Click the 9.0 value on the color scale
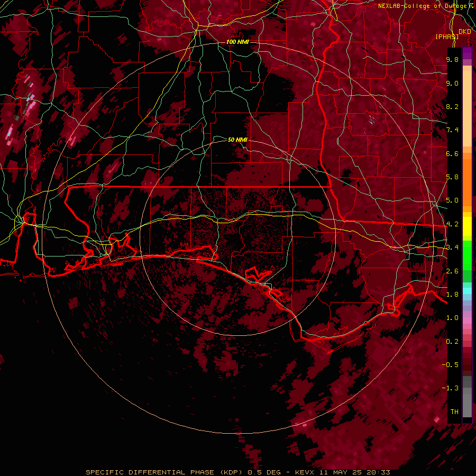Screen dimensions: 476x476 [x=452, y=83]
